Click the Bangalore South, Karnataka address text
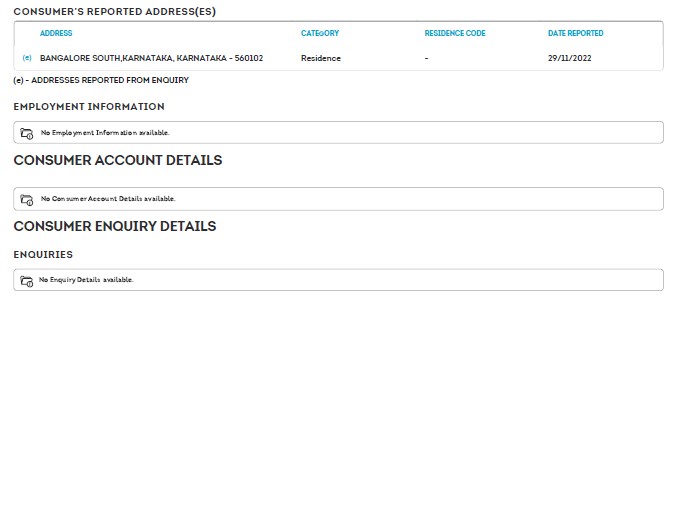Viewport: 673px width, 525px height. [151, 58]
